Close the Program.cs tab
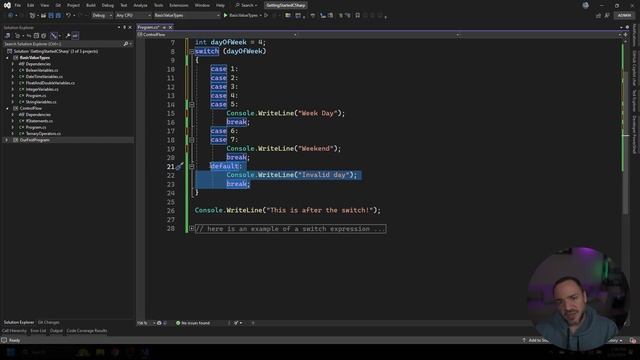 (171, 27)
